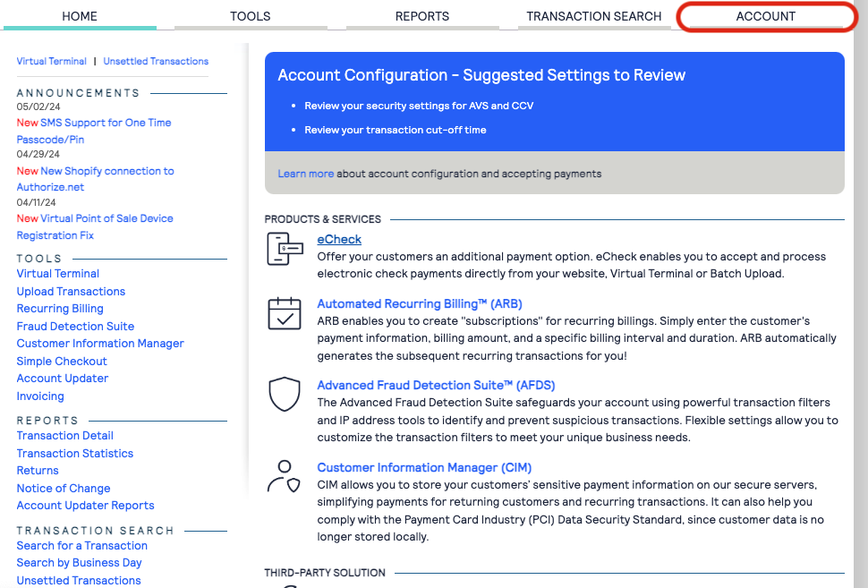
Task: Open Automated Recurring Billing (ARB) link
Action: 420,303
